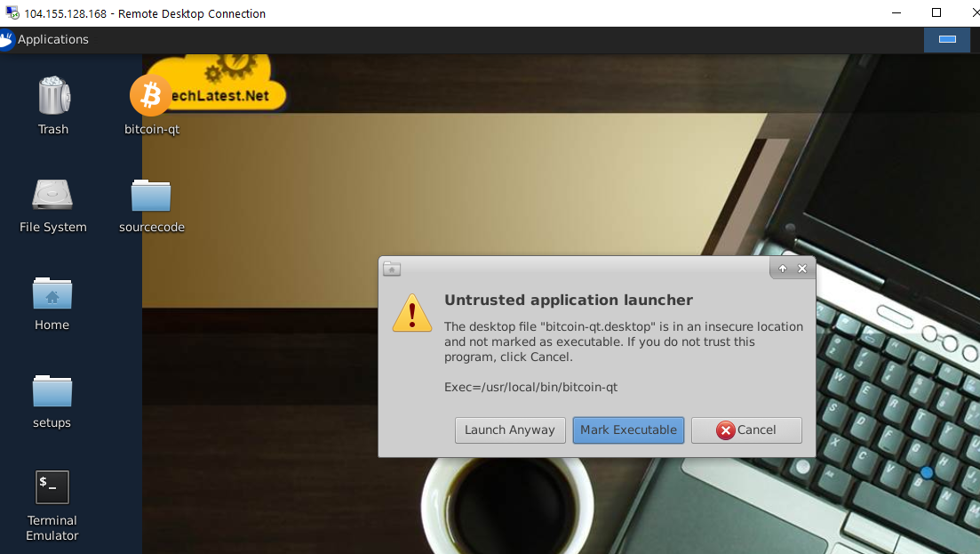Click the "Terminal Emulator" label text

(x=52, y=527)
